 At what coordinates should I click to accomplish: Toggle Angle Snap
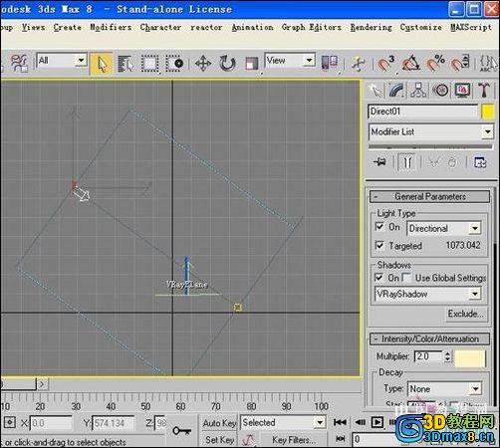click(x=410, y=63)
